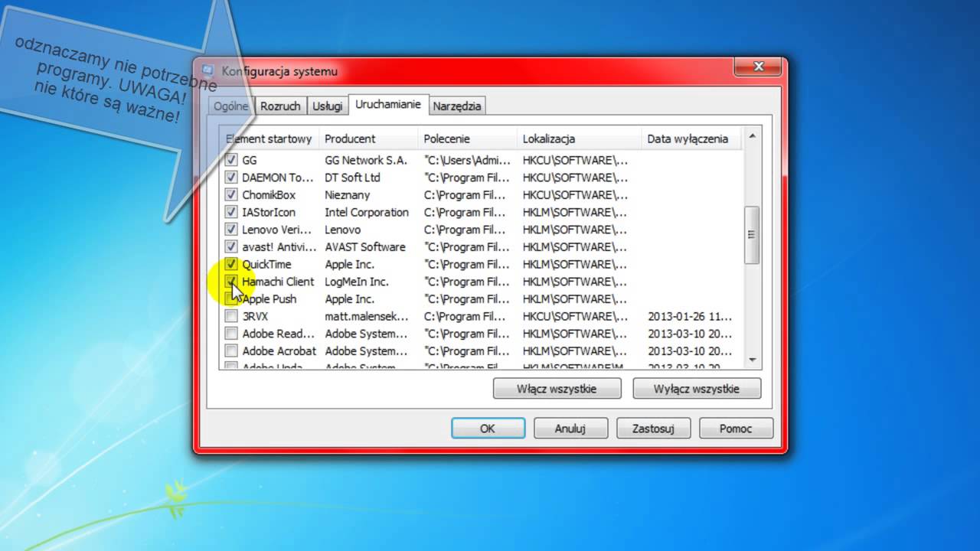Switch to the Usługi tab
The height and width of the screenshot is (551, 980).
[327, 106]
